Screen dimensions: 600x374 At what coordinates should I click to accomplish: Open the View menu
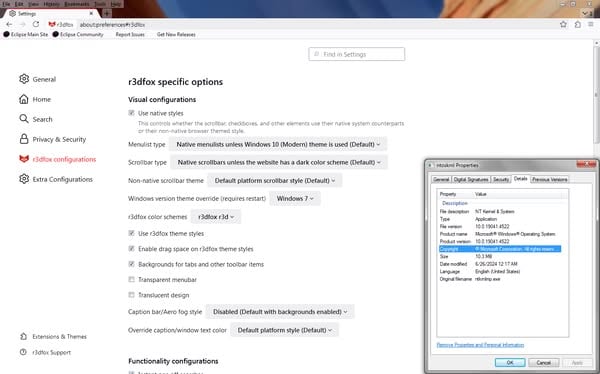[x=33, y=4]
